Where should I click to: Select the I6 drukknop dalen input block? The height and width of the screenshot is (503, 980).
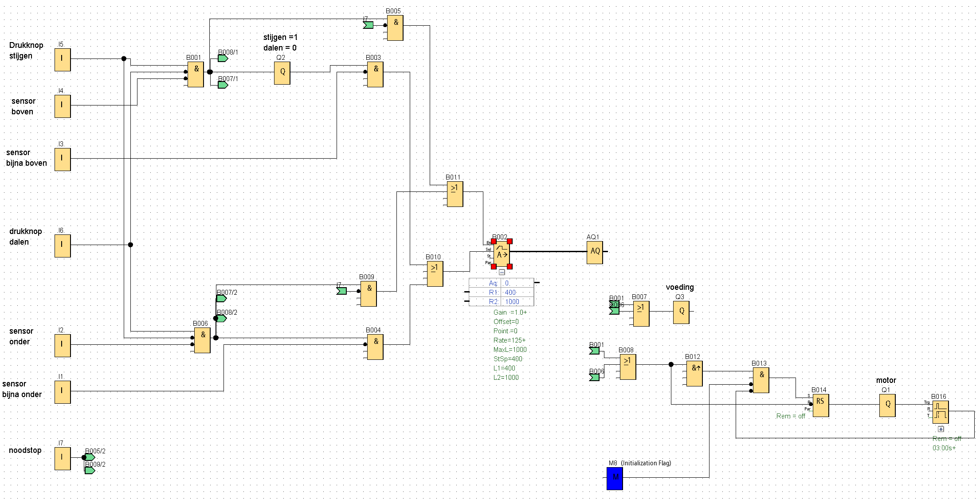coord(63,246)
